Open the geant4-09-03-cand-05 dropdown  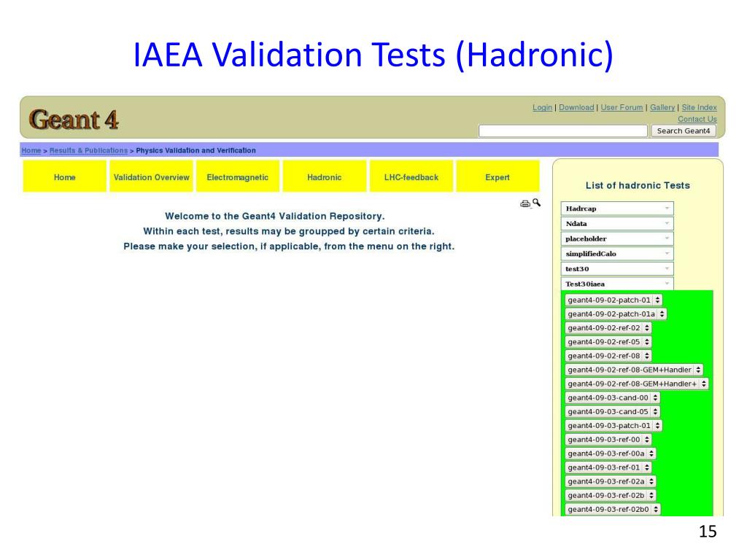pos(612,411)
